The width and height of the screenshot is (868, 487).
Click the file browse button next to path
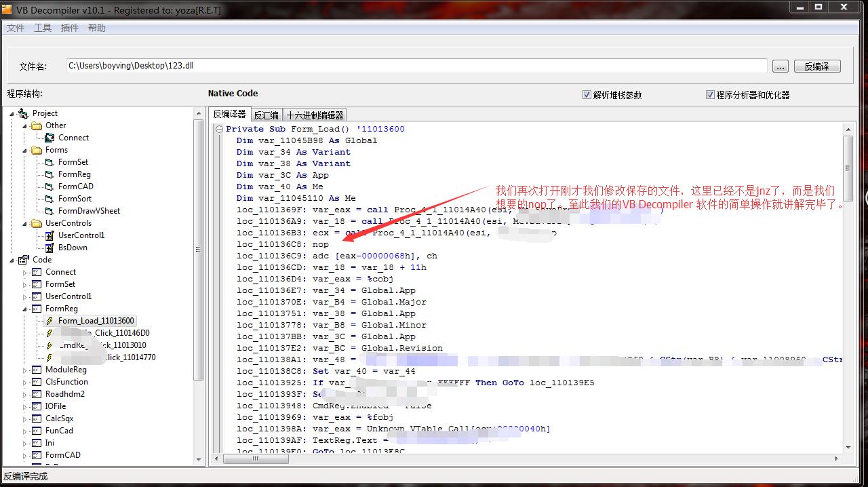tap(780, 66)
